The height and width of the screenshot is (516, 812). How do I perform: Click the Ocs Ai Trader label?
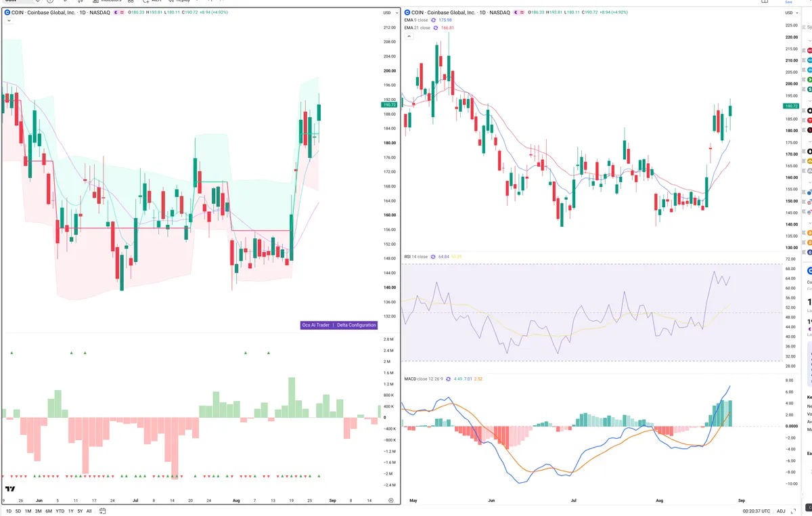[316, 325]
